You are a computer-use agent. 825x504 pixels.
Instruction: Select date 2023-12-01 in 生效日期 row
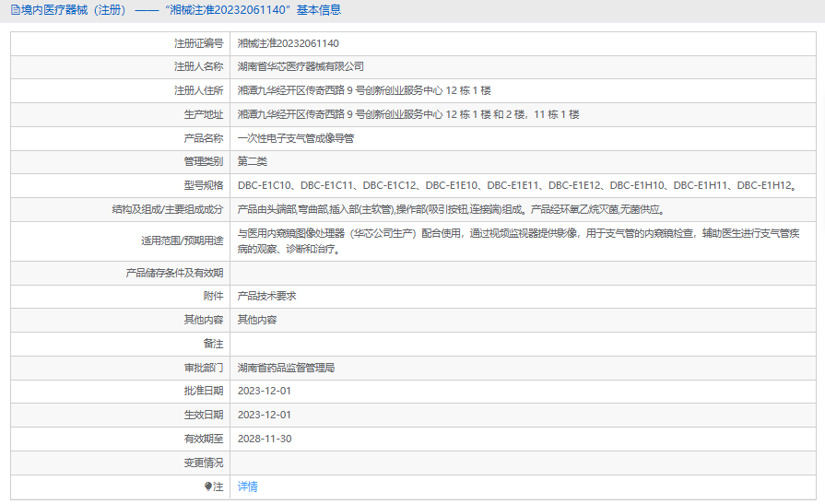tap(265, 415)
